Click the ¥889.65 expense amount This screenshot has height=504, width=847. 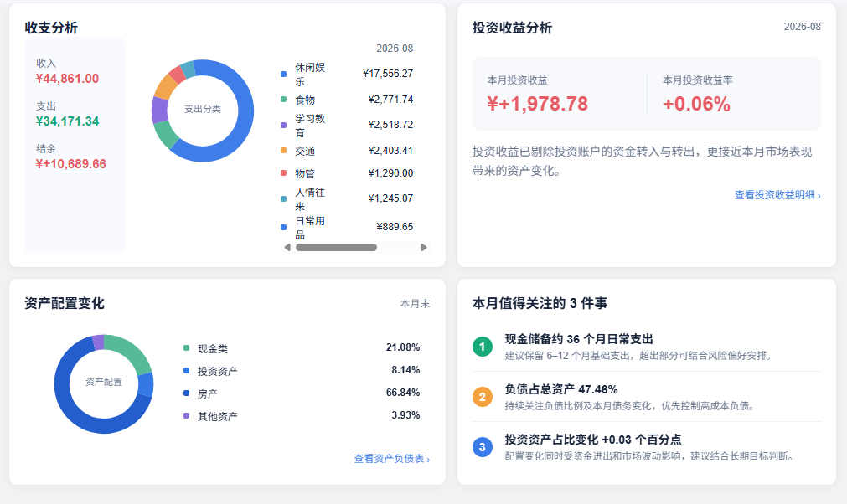pyautogui.click(x=395, y=227)
